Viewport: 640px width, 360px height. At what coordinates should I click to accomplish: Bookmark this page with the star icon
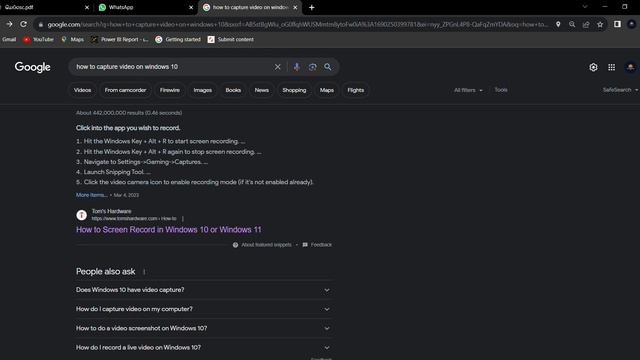(x=600, y=24)
